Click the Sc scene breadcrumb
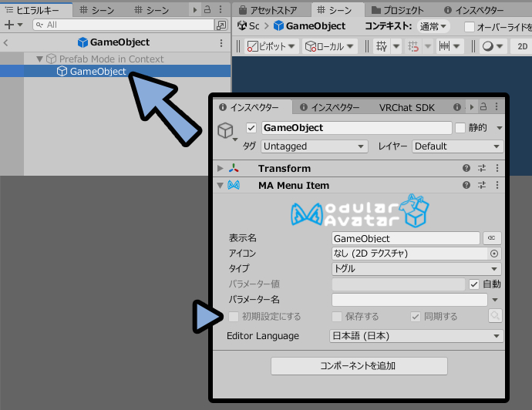 tap(248, 25)
